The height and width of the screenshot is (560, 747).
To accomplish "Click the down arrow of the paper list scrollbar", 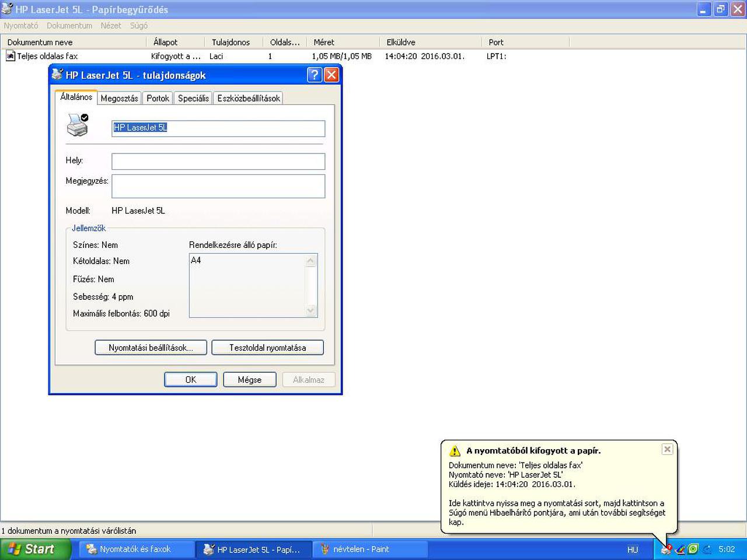I will pyautogui.click(x=311, y=311).
